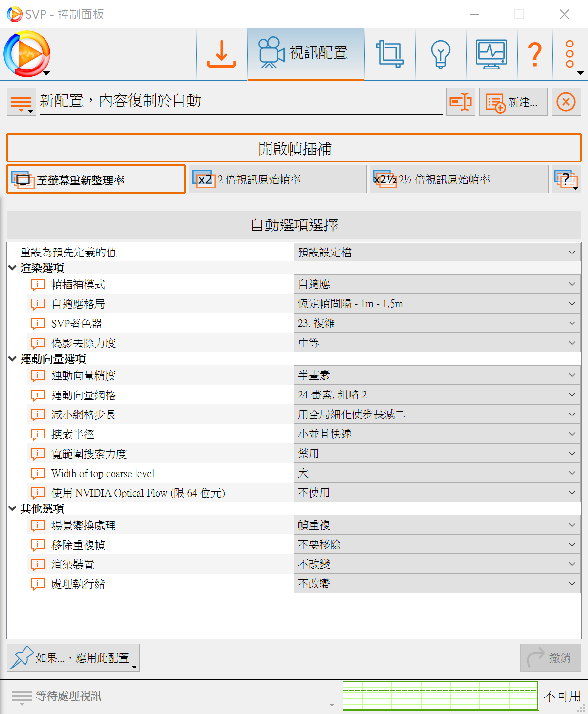588x714 pixels.
Task: Click the rename profile icon
Action: coord(460,102)
